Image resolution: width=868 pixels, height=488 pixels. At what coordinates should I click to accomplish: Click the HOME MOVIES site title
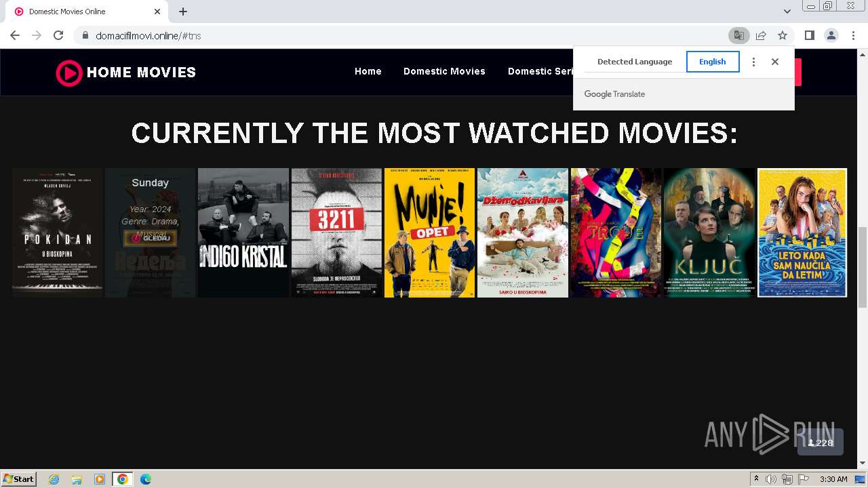[141, 73]
